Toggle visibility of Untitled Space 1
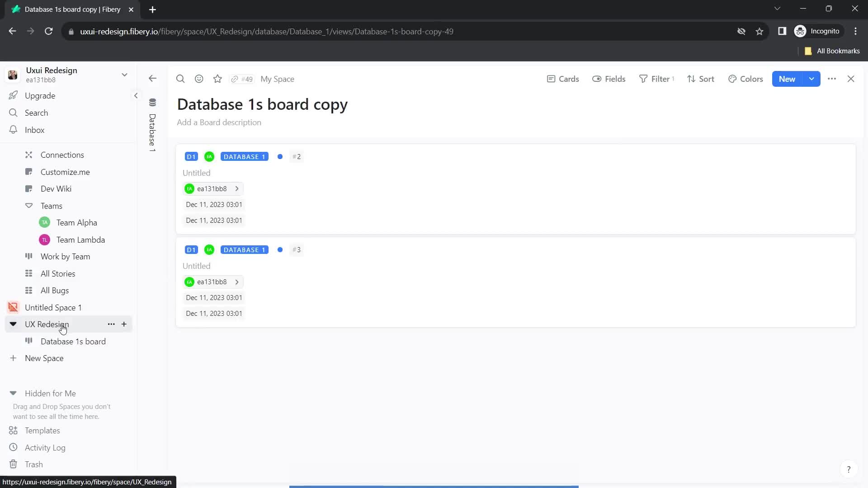This screenshot has height=488, width=868. [x=13, y=307]
